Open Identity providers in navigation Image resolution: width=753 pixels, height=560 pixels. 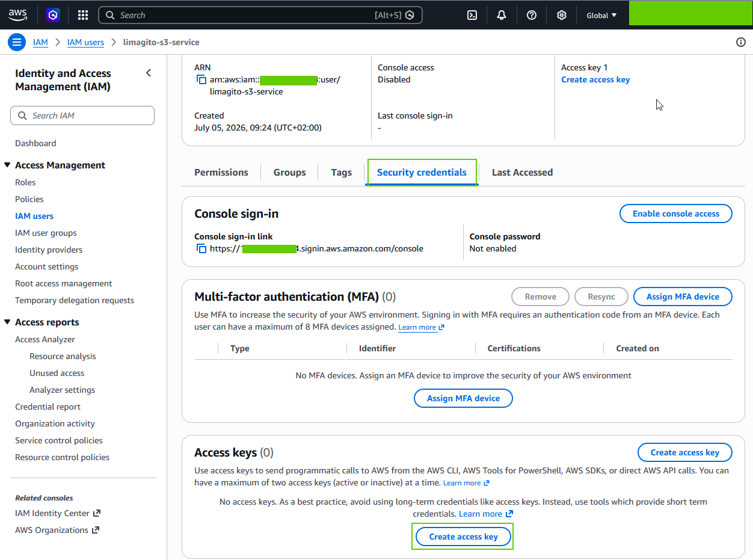point(49,250)
